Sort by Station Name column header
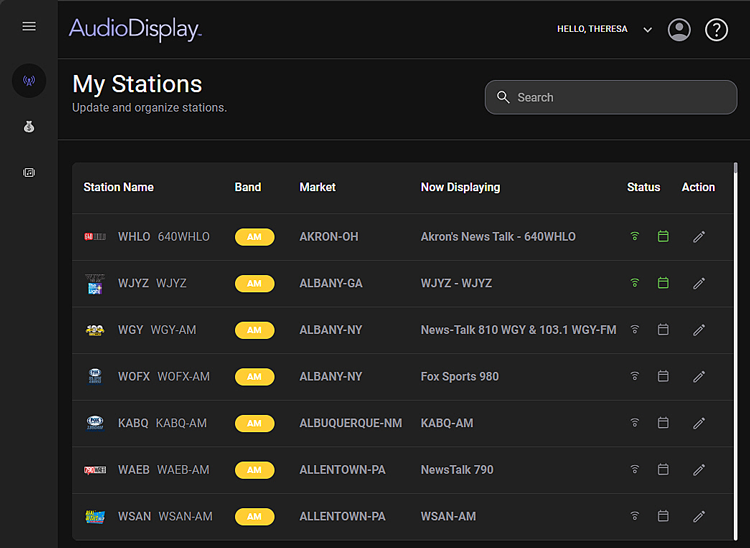750x548 pixels. click(x=119, y=187)
